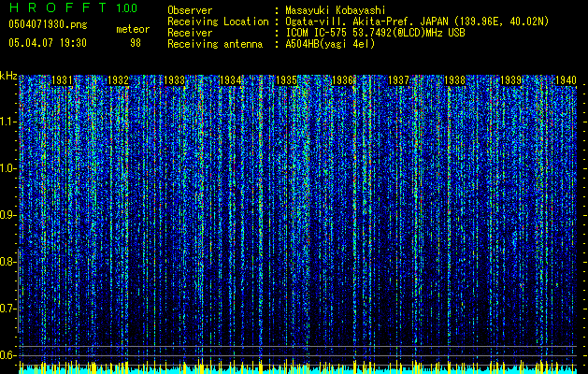Screen dimensions: 588x374
Task: Click the 1.1 kHz axis label
Action: click(8, 122)
